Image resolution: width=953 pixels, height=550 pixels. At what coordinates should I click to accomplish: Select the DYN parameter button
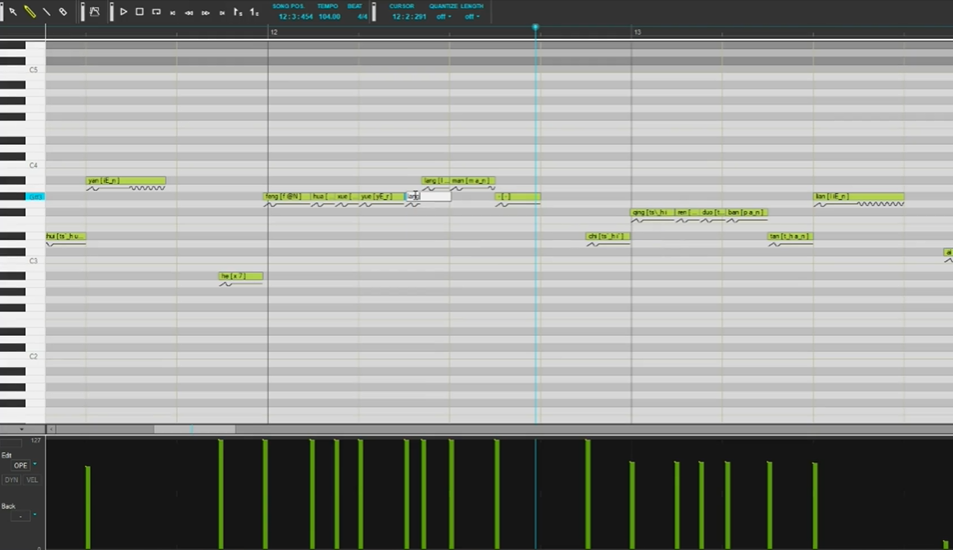[12, 480]
